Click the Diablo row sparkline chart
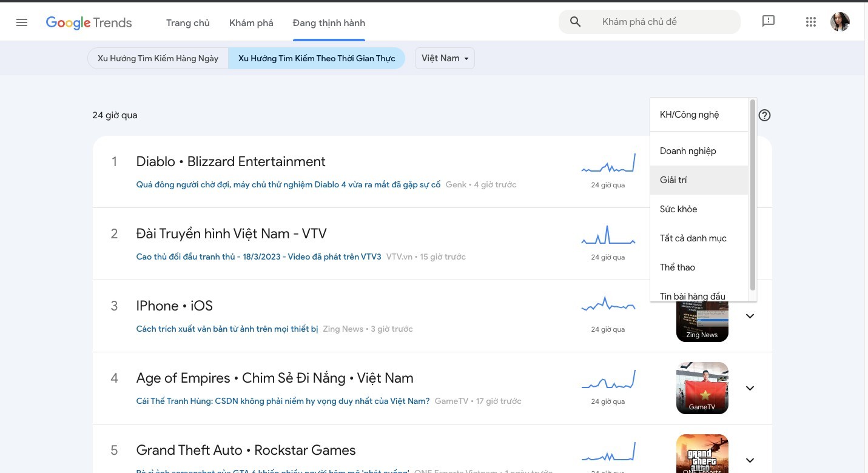 [x=608, y=164]
